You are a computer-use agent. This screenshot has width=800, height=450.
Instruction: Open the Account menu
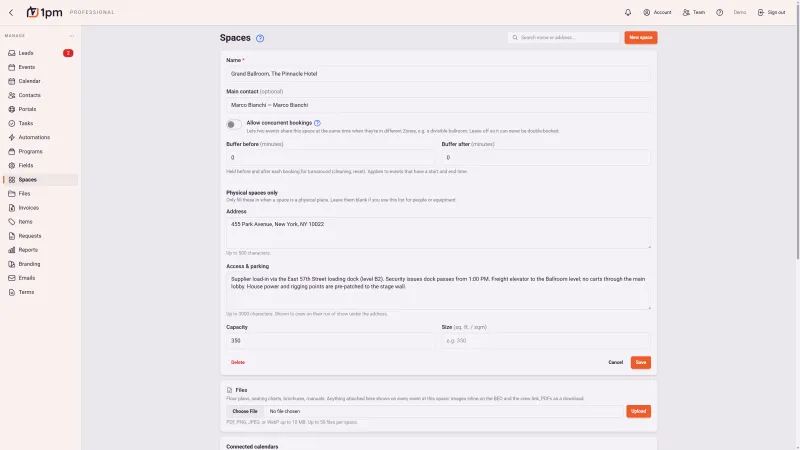657,12
